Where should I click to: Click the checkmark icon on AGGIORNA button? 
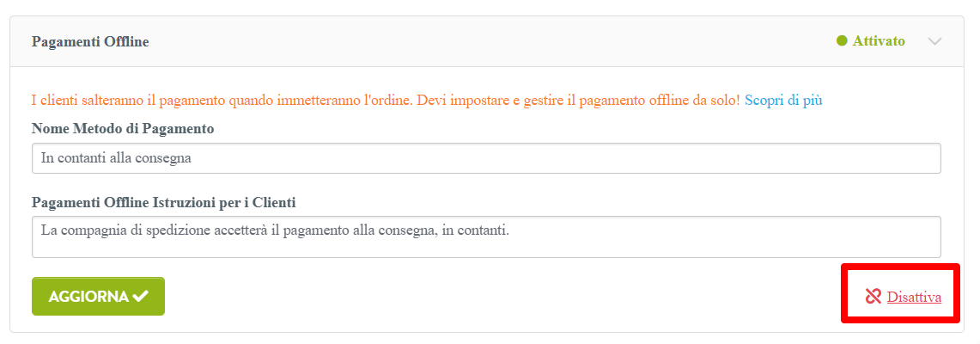(141, 296)
